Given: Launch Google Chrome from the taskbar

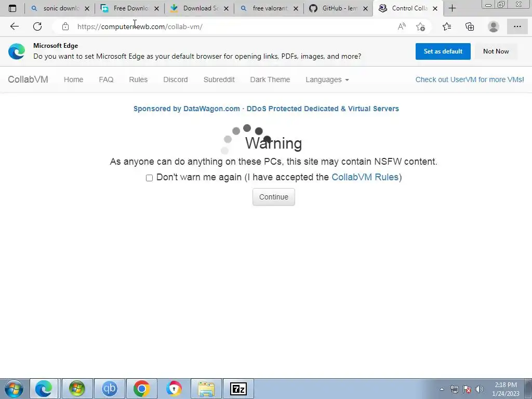Looking at the screenshot, I should click(x=141, y=389).
